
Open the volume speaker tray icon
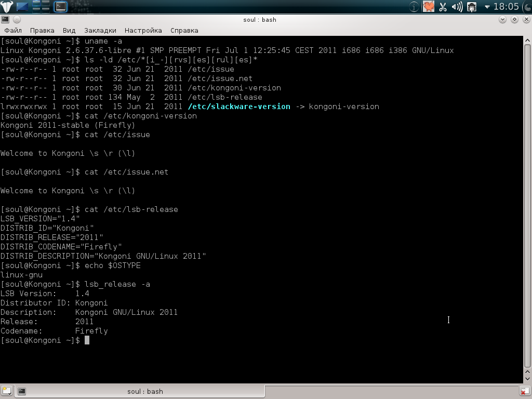point(457,7)
